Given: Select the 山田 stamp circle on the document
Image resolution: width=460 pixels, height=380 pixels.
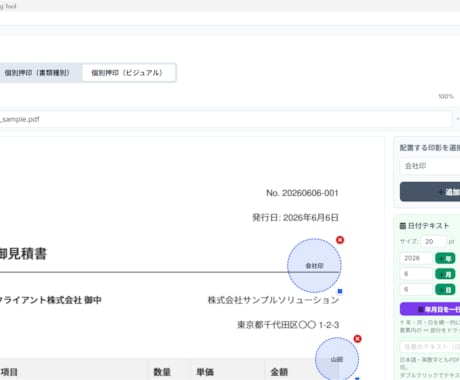Looking at the screenshot, I should (337, 359).
